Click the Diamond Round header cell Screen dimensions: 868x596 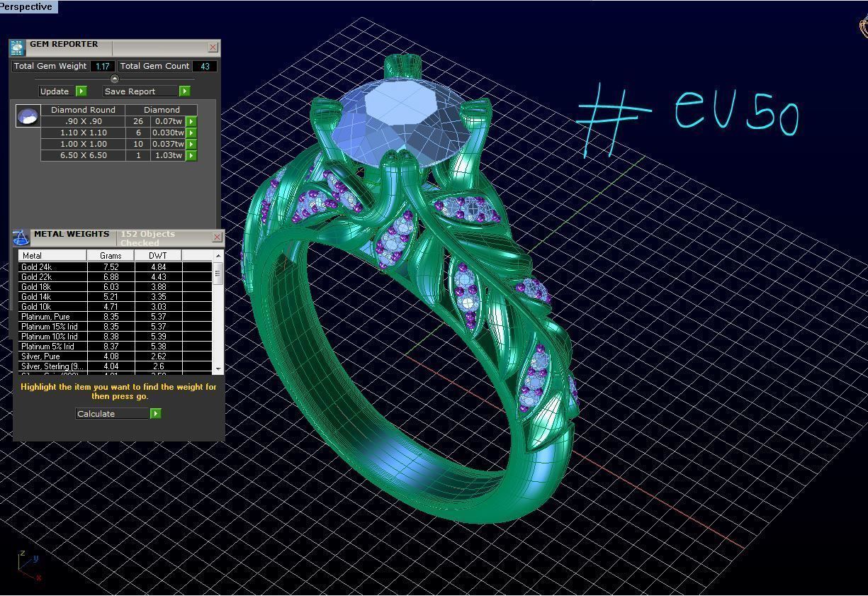click(x=83, y=110)
